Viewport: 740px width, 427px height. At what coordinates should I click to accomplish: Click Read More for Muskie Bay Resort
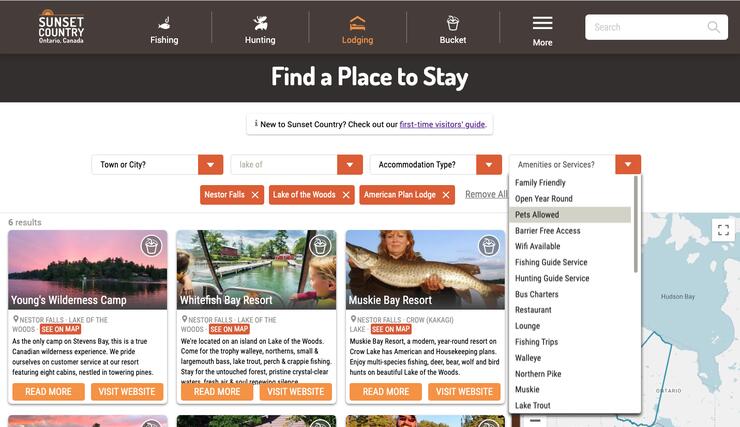[x=386, y=392]
